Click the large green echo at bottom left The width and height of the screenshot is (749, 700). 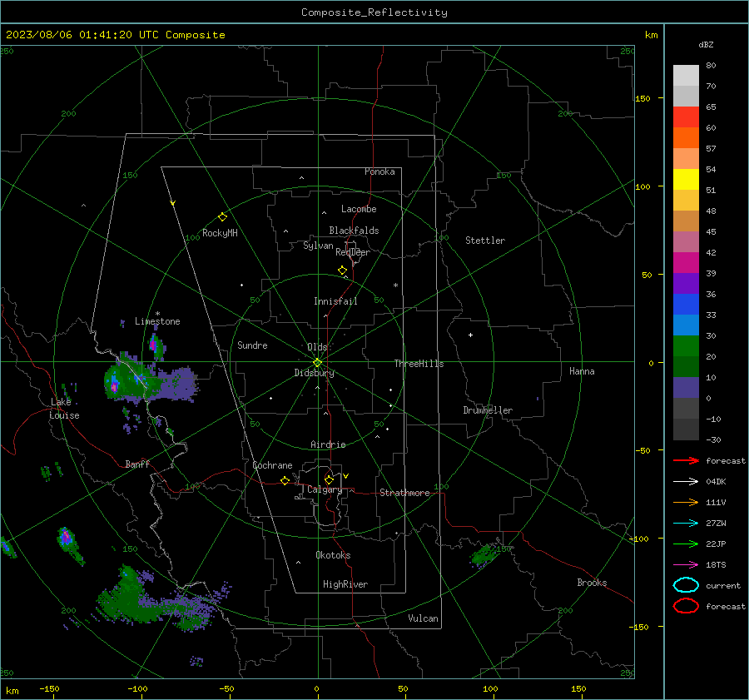tap(157, 598)
